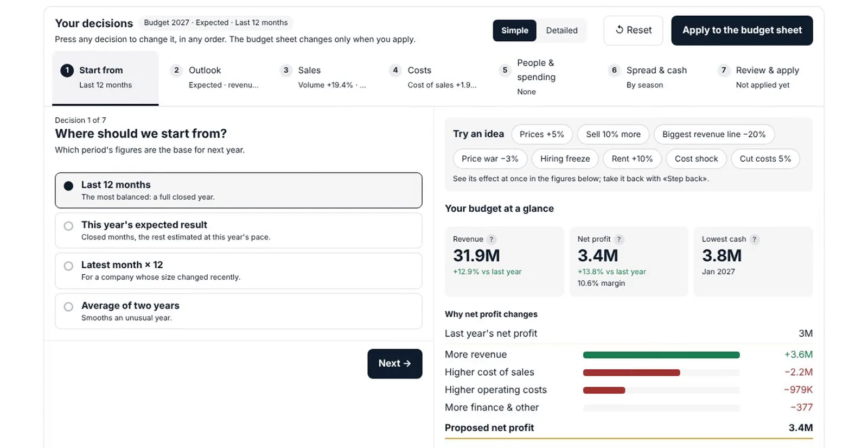Try the Hiring freeze idea
This screenshot has height=448, width=868.
[x=565, y=159]
